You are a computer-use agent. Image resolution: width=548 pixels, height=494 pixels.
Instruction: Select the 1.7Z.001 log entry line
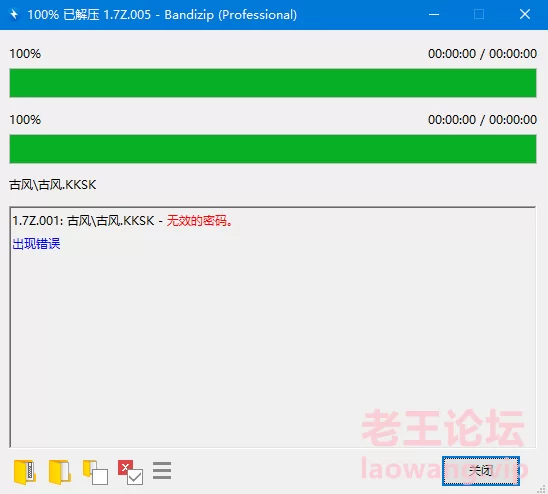point(123,221)
